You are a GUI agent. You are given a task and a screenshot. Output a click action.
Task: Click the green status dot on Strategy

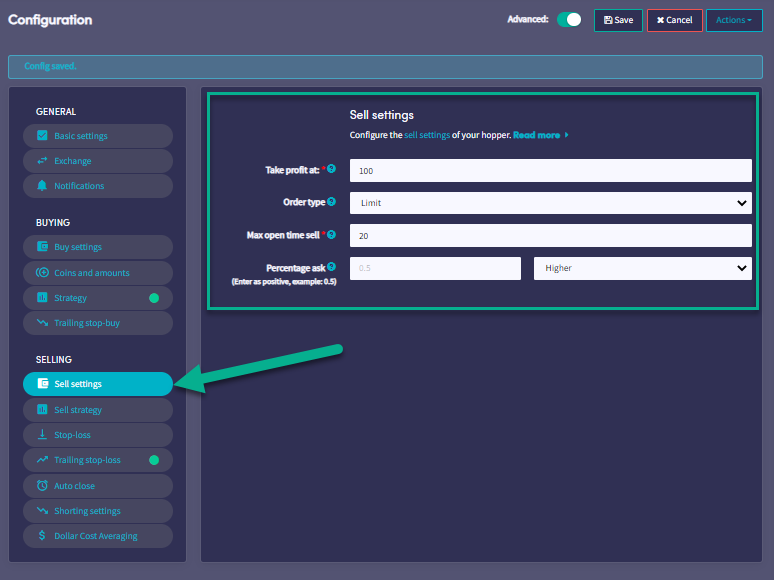(154, 298)
